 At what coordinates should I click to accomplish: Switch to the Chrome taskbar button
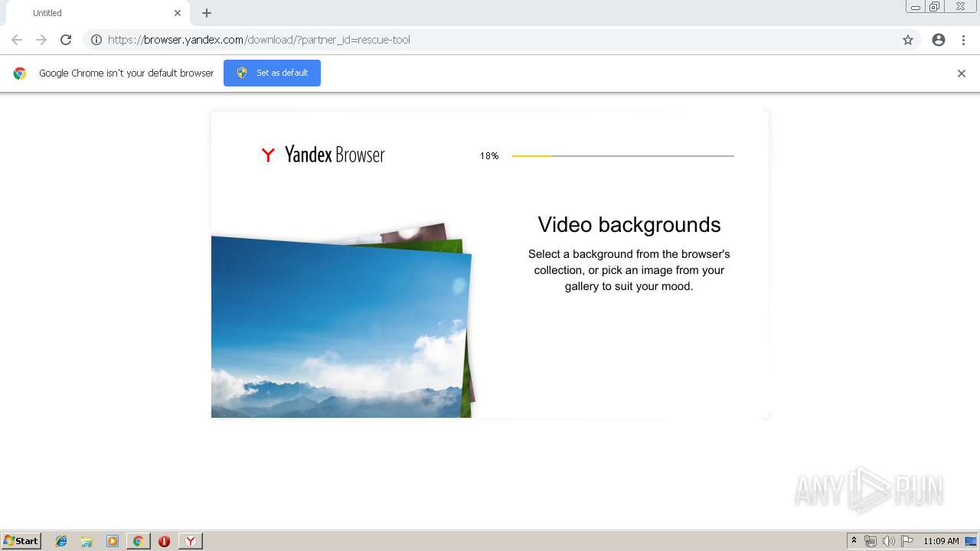138,541
